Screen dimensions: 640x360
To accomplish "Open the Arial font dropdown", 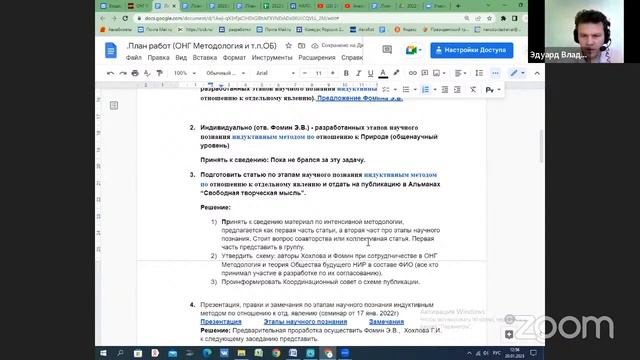I will [x=275, y=73].
